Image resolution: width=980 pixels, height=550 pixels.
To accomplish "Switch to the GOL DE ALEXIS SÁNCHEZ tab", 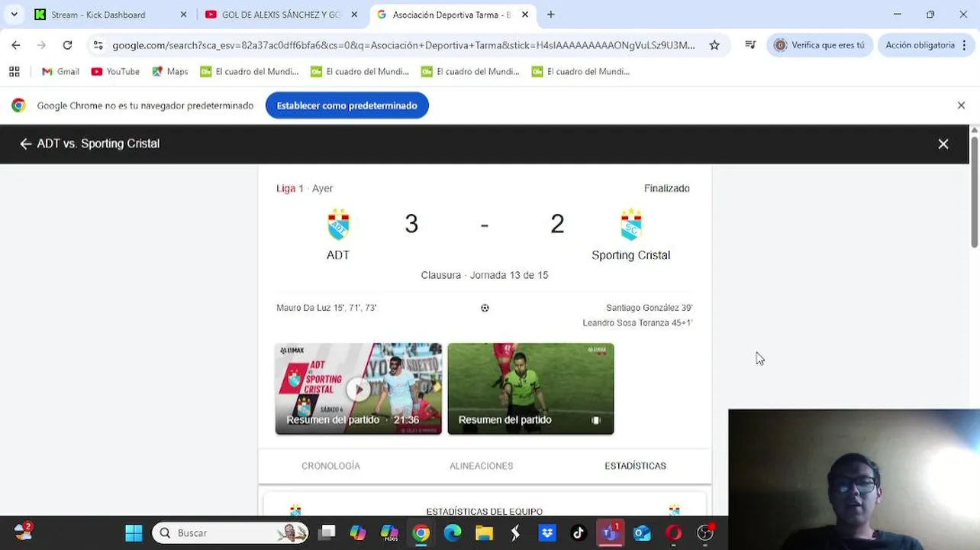I will 273,15.
